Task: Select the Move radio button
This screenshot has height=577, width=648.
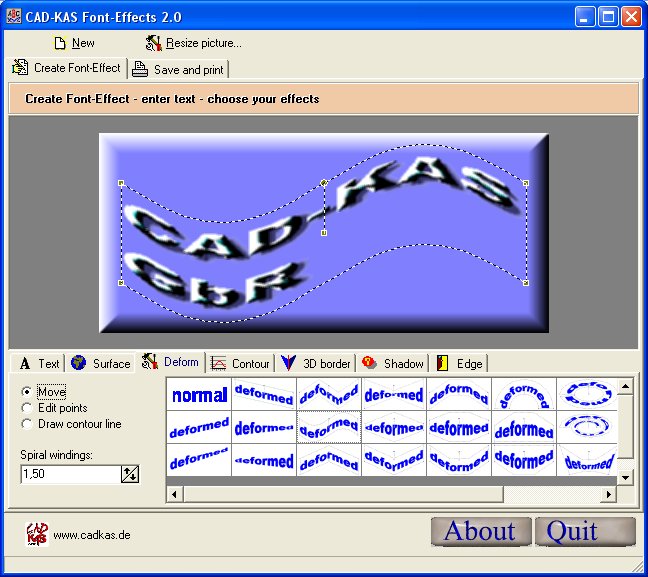Action: 27,392
